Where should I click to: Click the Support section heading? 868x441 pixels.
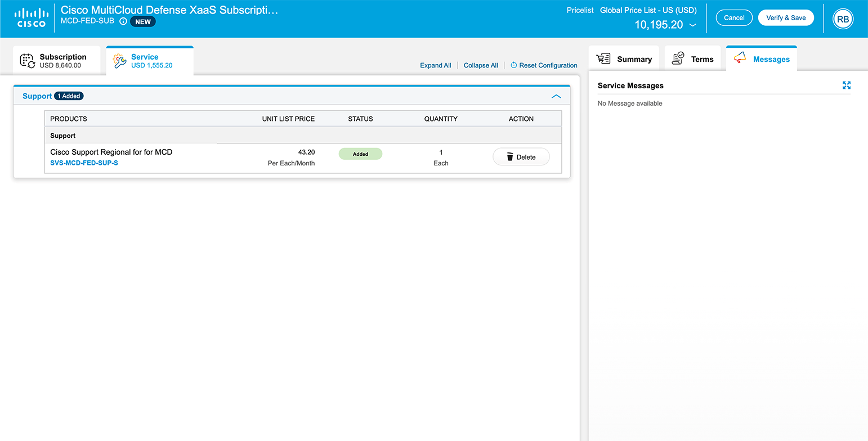point(37,96)
